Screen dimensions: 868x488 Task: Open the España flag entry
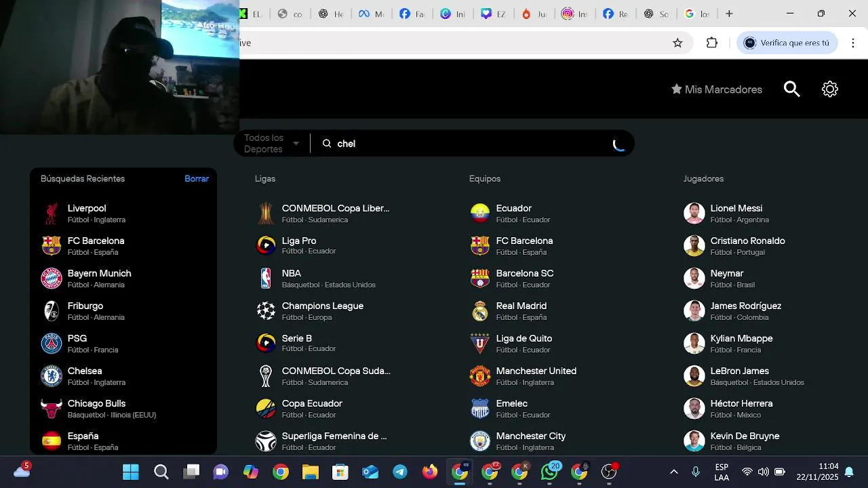pyautogui.click(x=123, y=441)
